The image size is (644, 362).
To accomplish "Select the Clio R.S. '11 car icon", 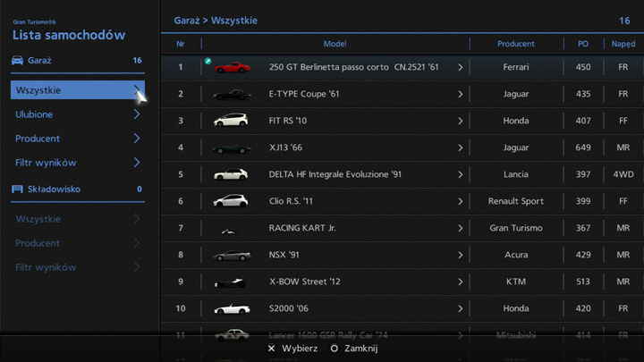I will [231, 201].
